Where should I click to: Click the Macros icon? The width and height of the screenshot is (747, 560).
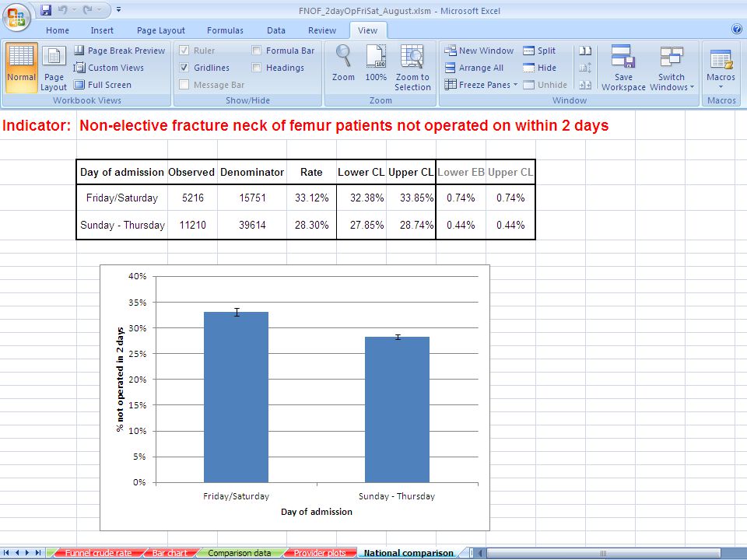click(x=721, y=59)
